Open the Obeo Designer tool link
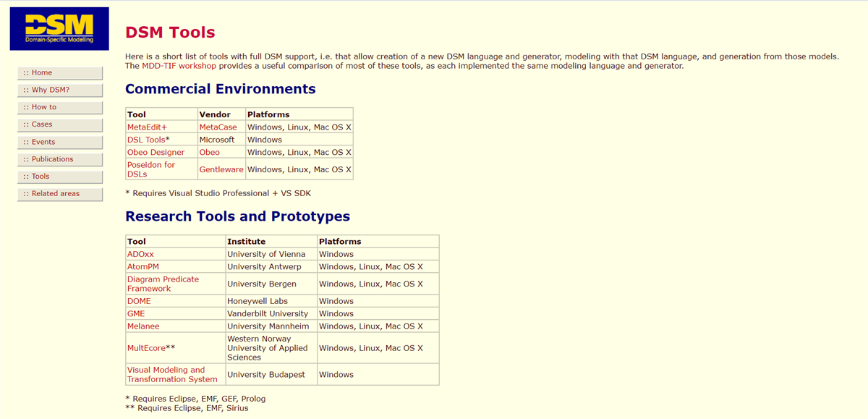Viewport: 868px width, 419px height. pyautogui.click(x=156, y=153)
